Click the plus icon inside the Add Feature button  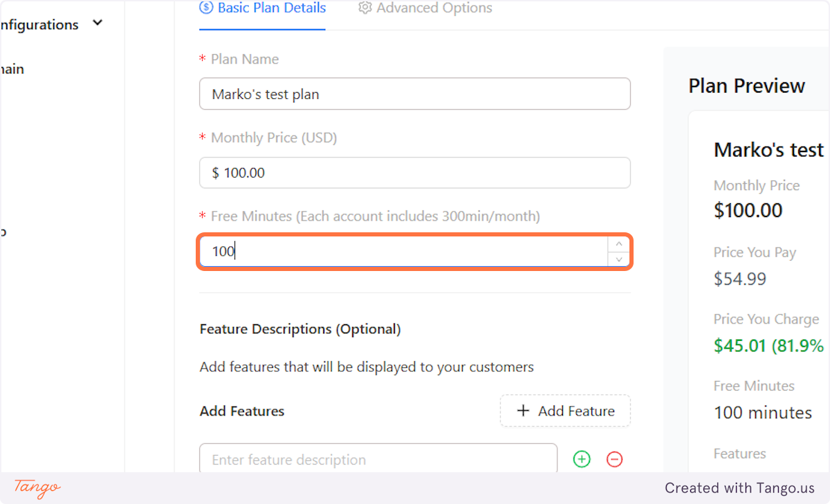click(524, 411)
